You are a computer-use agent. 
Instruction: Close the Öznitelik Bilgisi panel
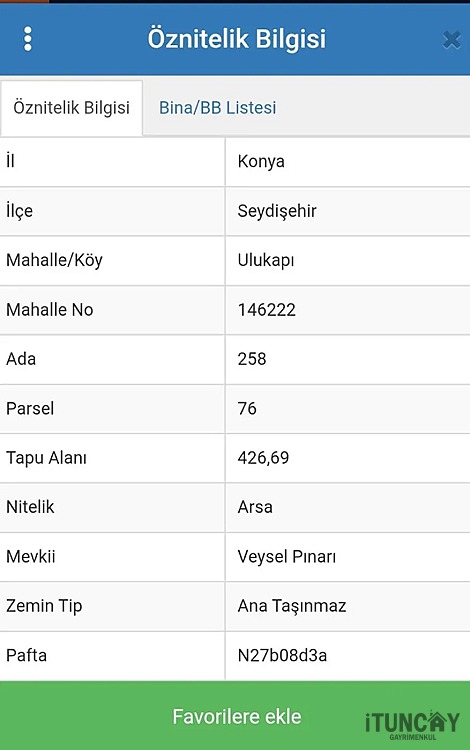[x=451, y=40]
